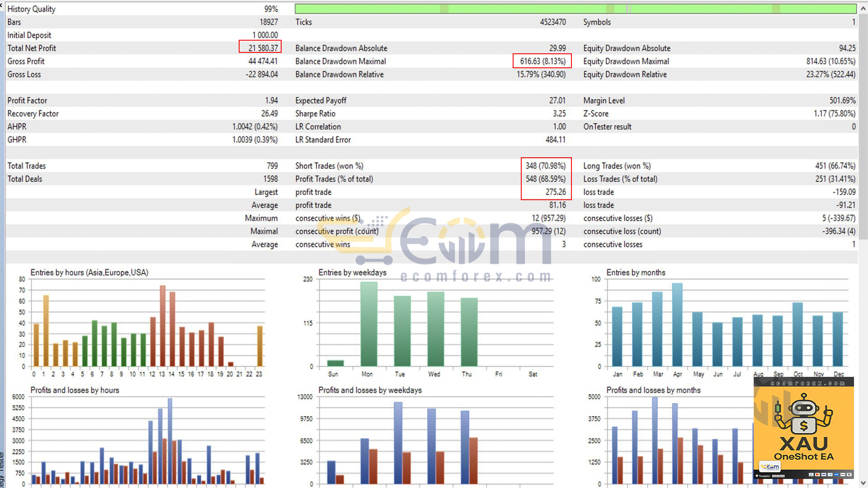This screenshot has width=868, height=488.
Task: Click the LR Standard Error value 484.11
Action: (555, 140)
